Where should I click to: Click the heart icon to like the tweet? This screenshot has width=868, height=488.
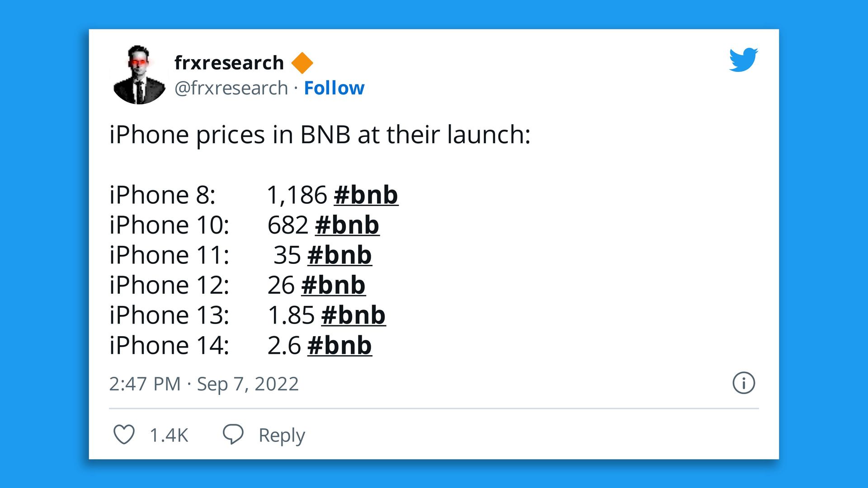(124, 435)
